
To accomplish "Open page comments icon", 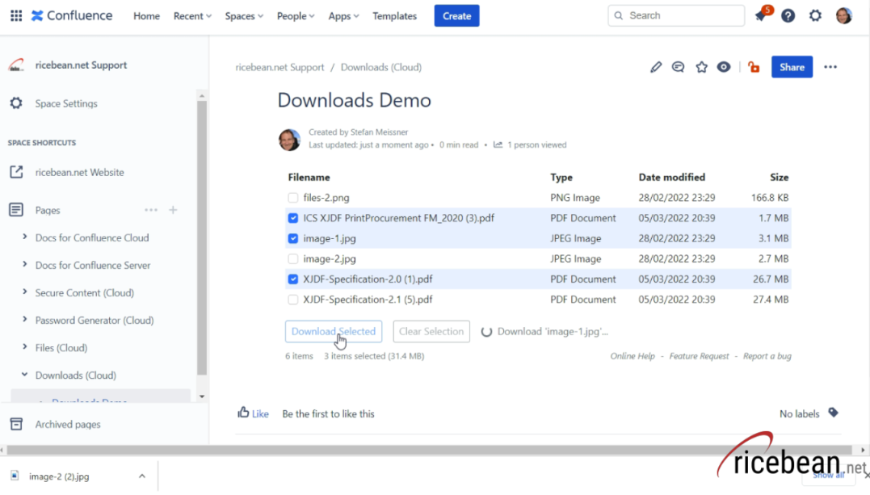I will (678, 67).
